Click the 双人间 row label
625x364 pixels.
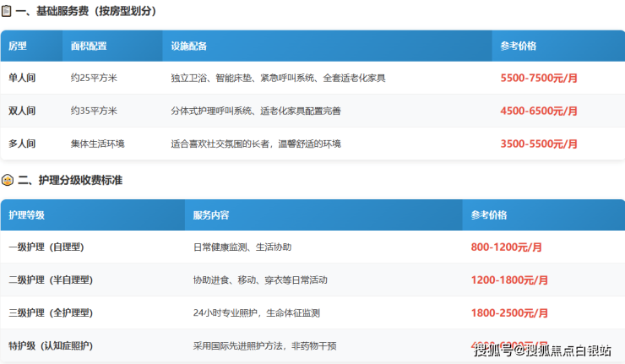point(22,111)
